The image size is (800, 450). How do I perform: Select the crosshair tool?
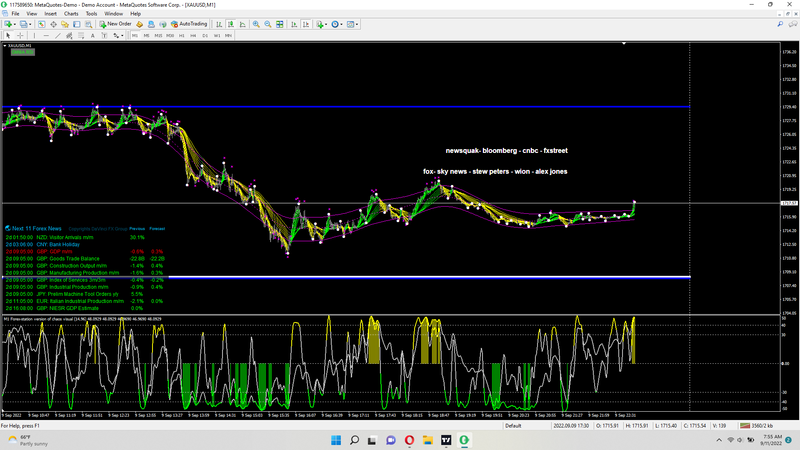[18, 35]
